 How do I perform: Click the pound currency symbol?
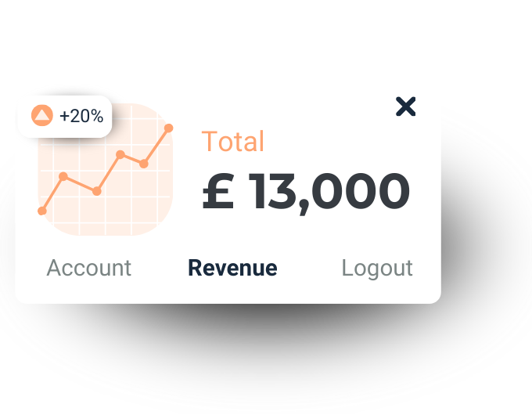[217, 191]
